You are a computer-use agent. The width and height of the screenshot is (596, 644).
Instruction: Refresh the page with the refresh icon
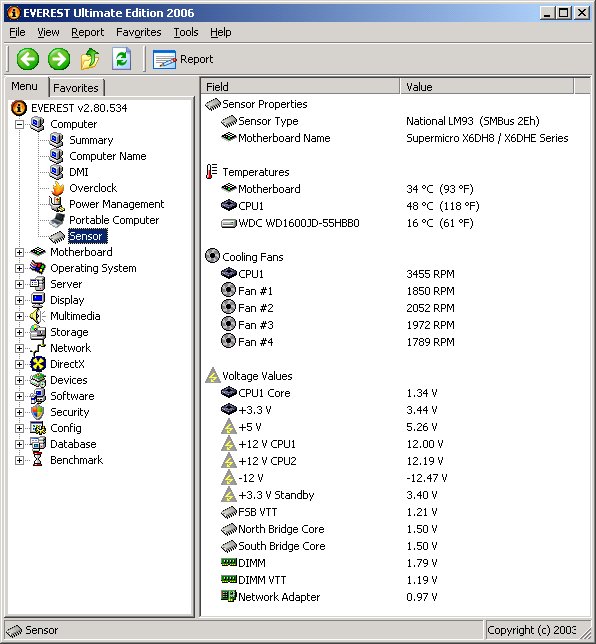click(122, 59)
